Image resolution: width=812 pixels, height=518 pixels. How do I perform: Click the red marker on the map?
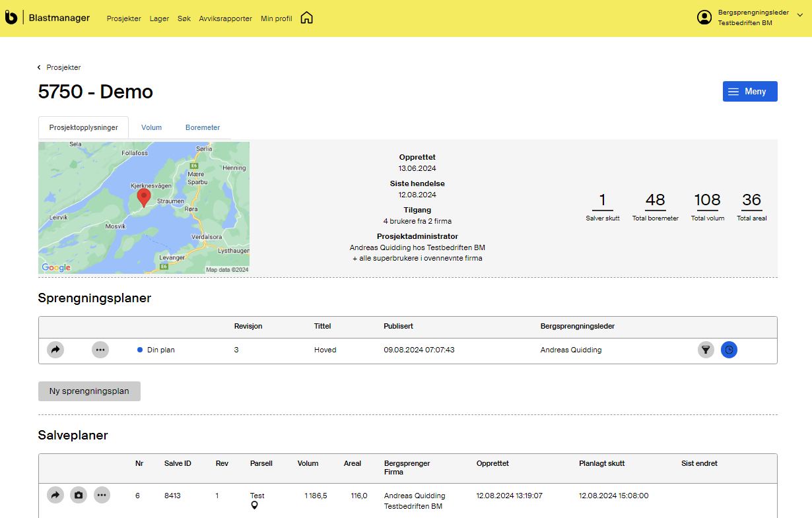point(143,197)
